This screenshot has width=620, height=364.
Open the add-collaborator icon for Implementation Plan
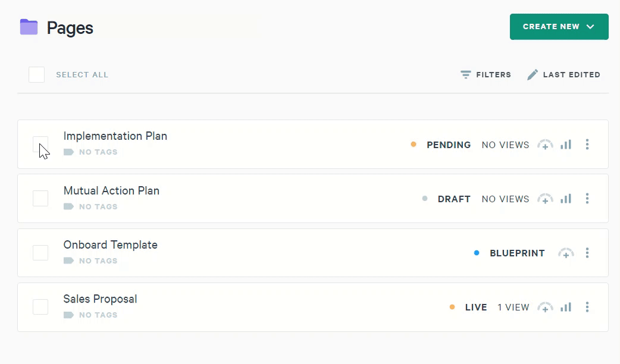tap(545, 145)
